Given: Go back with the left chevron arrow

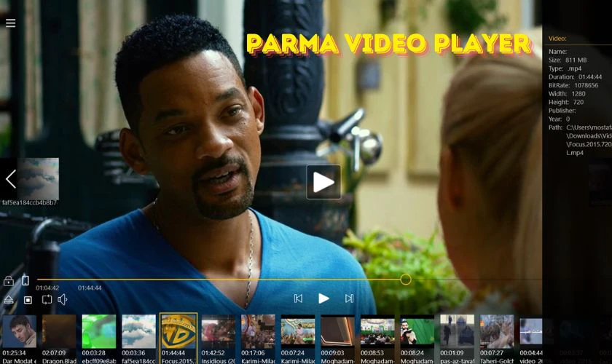Looking at the screenshot, I should 10,179.
